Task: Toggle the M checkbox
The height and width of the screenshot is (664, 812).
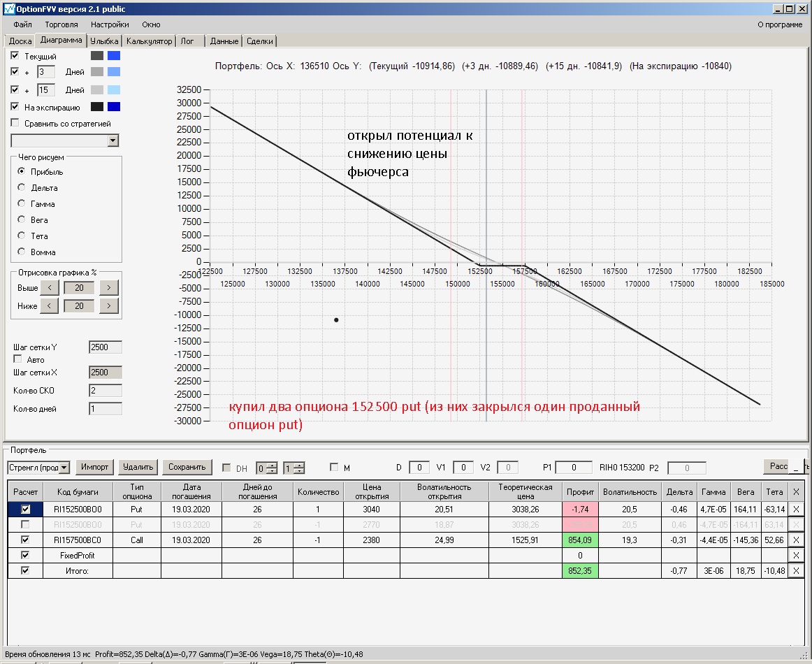Action: click(x=334, y=467)
